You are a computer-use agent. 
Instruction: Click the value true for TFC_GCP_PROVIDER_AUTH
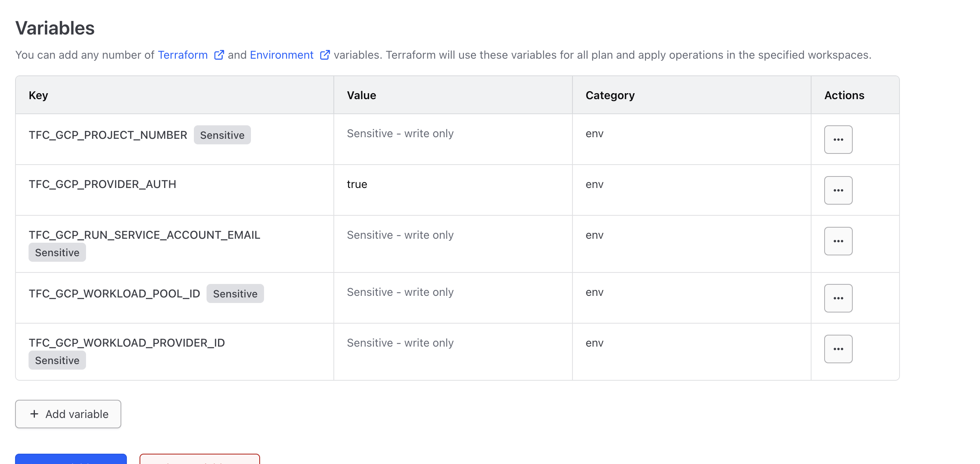tap(357, 184)
